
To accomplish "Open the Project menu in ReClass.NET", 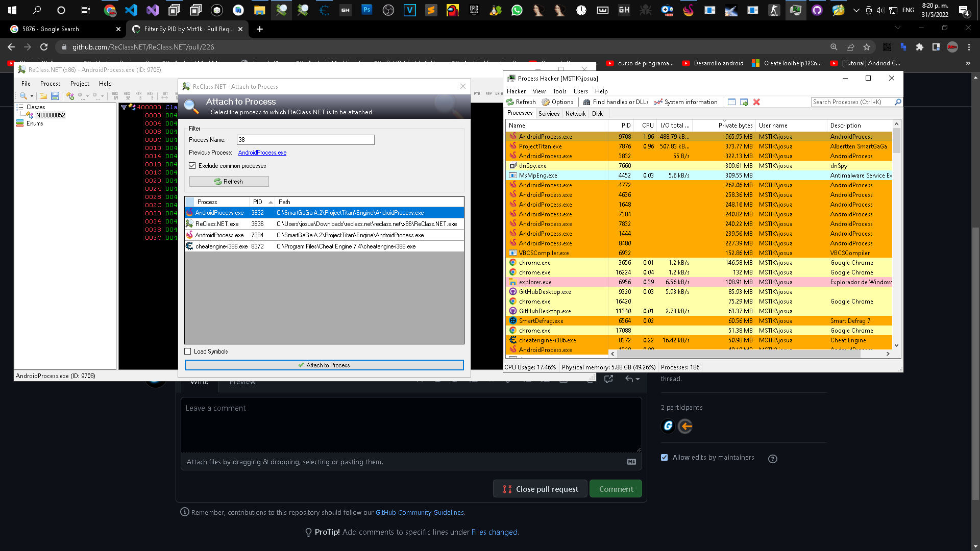I will click(x=80, y=84).
